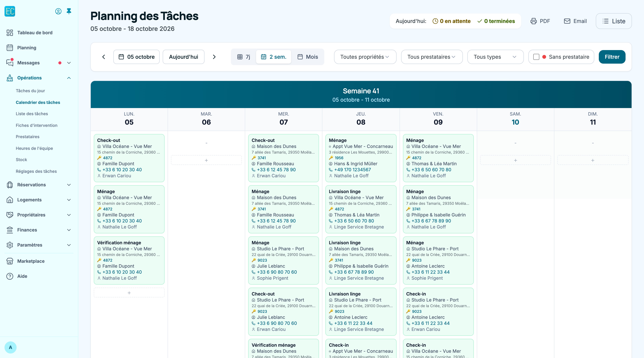Export the planning as PDF
Image resolution: width=644 pixels, height=358 pixels.
click(x=540, y=21)
